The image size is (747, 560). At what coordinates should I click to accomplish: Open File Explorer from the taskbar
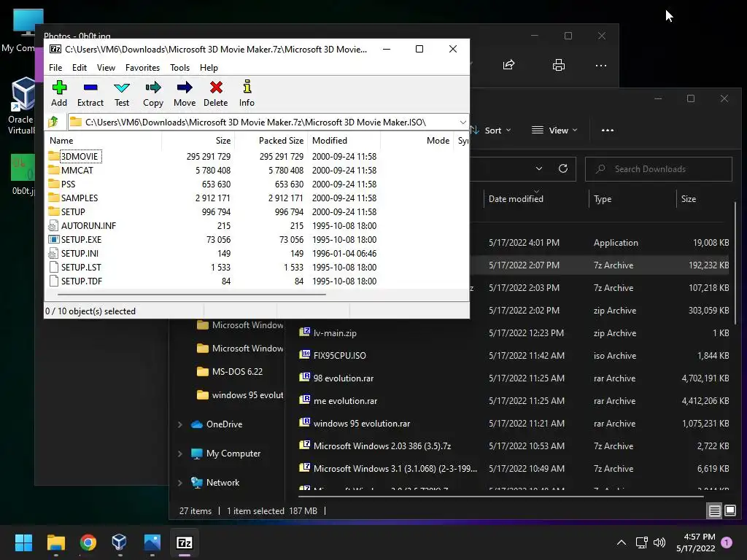55,542
